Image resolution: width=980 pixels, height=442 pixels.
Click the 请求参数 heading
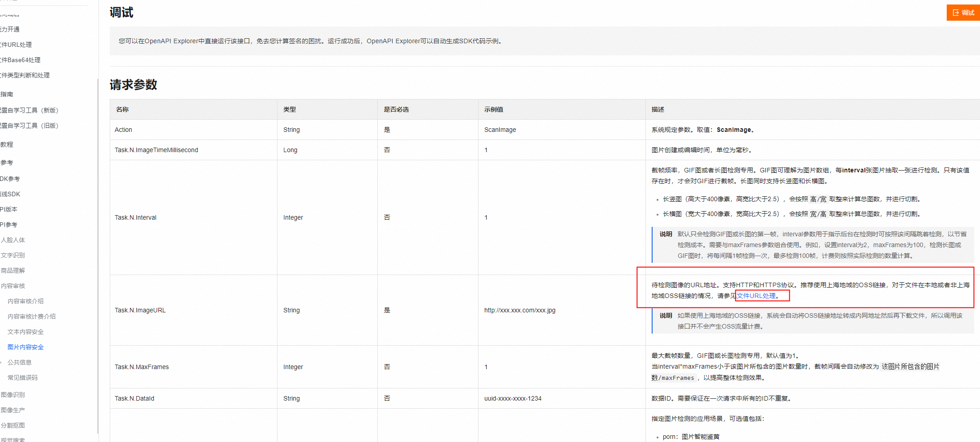click(x=134, y=85)
